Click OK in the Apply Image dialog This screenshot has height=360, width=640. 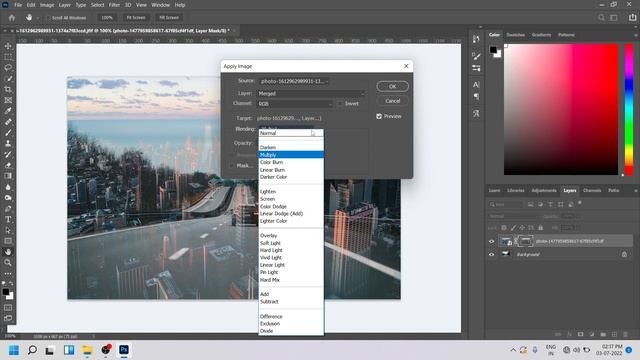point(392,86)
